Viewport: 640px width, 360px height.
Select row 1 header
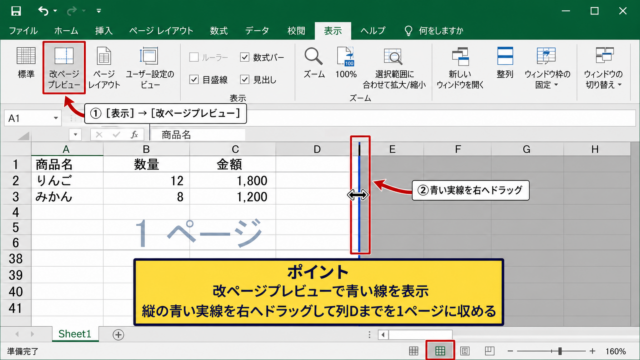pos(16,164)
